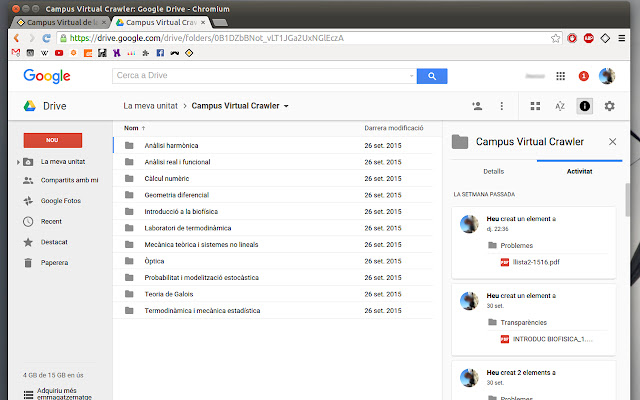Bookmark this page with the star

556,38
